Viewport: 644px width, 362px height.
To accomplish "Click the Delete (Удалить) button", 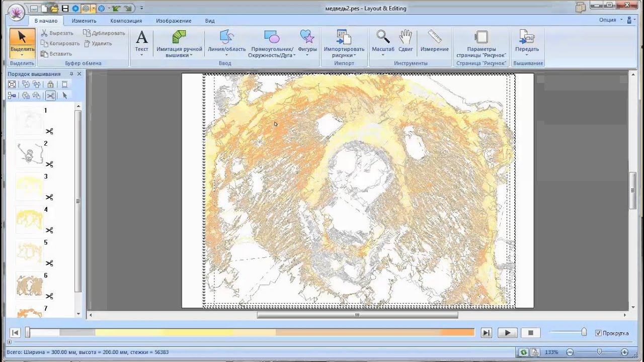I will pos(98,43).
